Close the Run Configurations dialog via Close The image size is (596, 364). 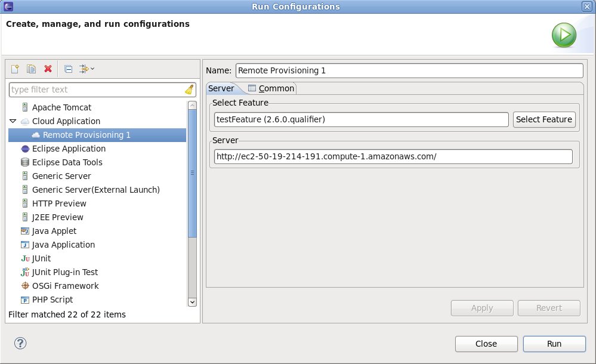[486, 344]
